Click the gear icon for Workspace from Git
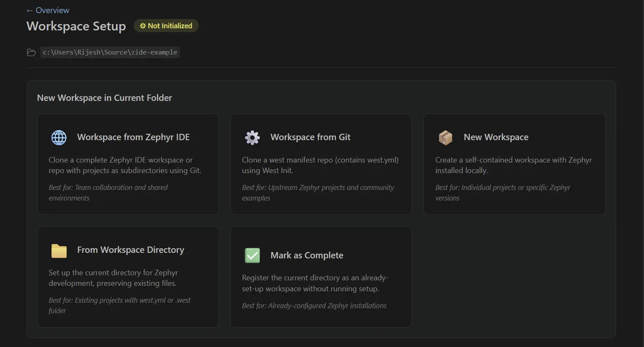This screenshot has height=347, width=644. [x=252, y=138]
